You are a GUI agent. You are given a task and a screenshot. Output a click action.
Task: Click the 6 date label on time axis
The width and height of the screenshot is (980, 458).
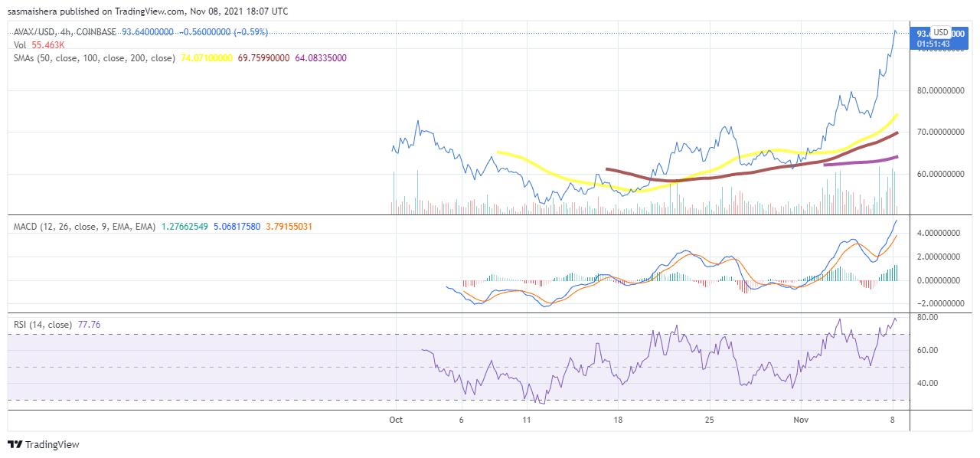[462, 420]
